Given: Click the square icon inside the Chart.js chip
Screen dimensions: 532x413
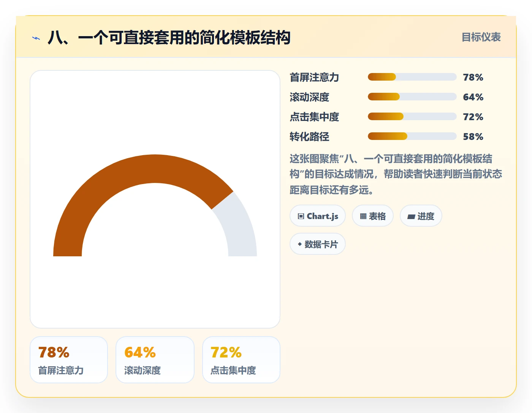Looking at the screenshot, I should [x=301, y=216].
